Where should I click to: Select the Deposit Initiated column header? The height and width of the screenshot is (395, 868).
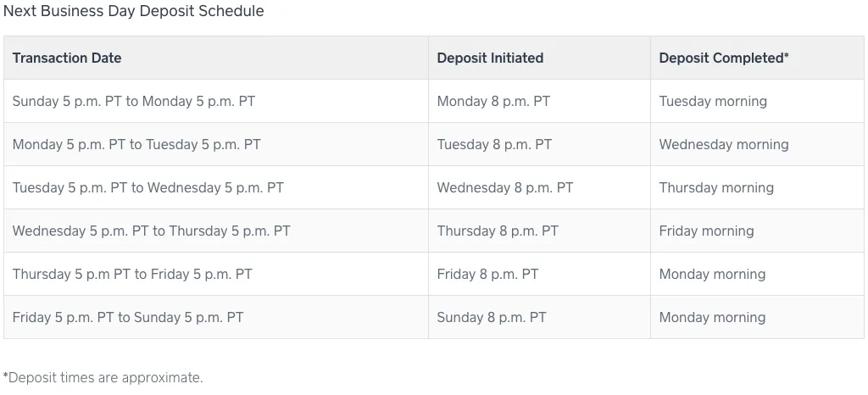(539, 58)
